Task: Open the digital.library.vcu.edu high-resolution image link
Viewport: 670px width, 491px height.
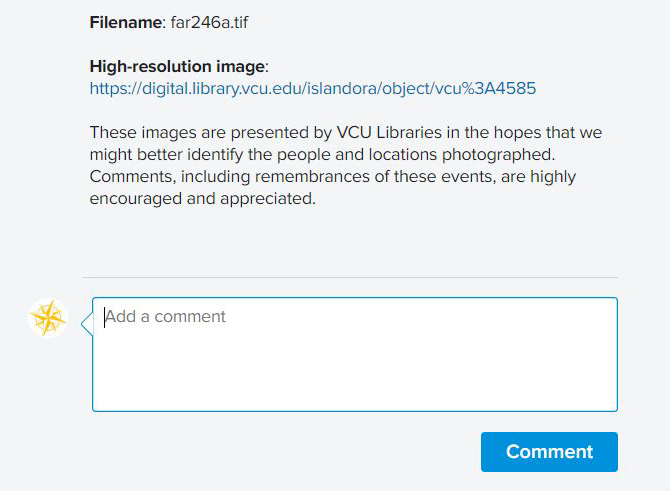Action: (x=313, y=88)
